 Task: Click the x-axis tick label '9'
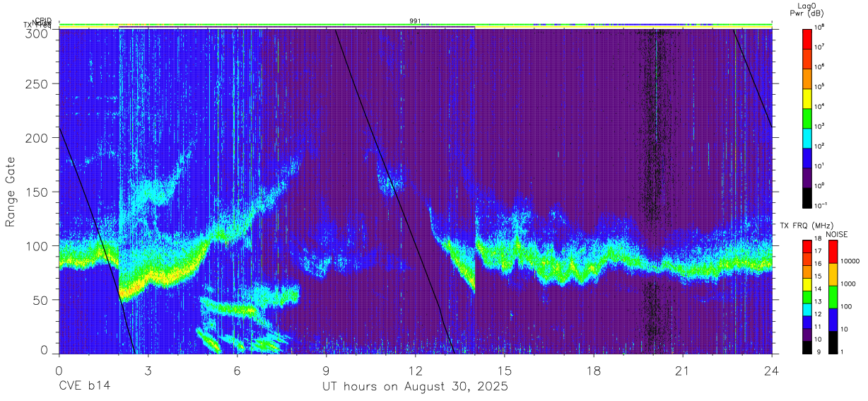pyautogui.click(x=327, y=370)
